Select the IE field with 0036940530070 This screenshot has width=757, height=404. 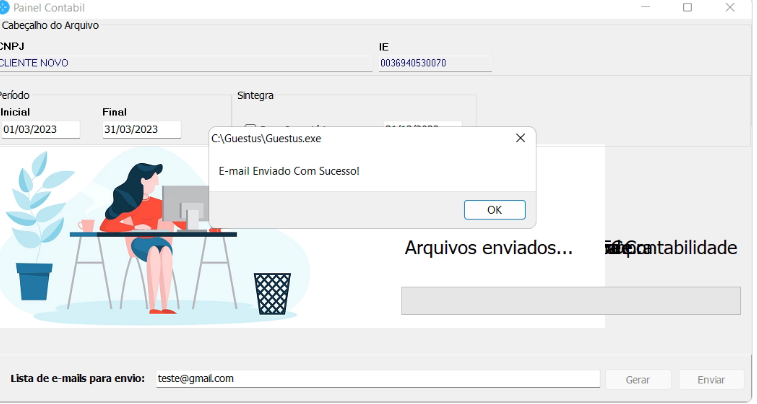434,63
